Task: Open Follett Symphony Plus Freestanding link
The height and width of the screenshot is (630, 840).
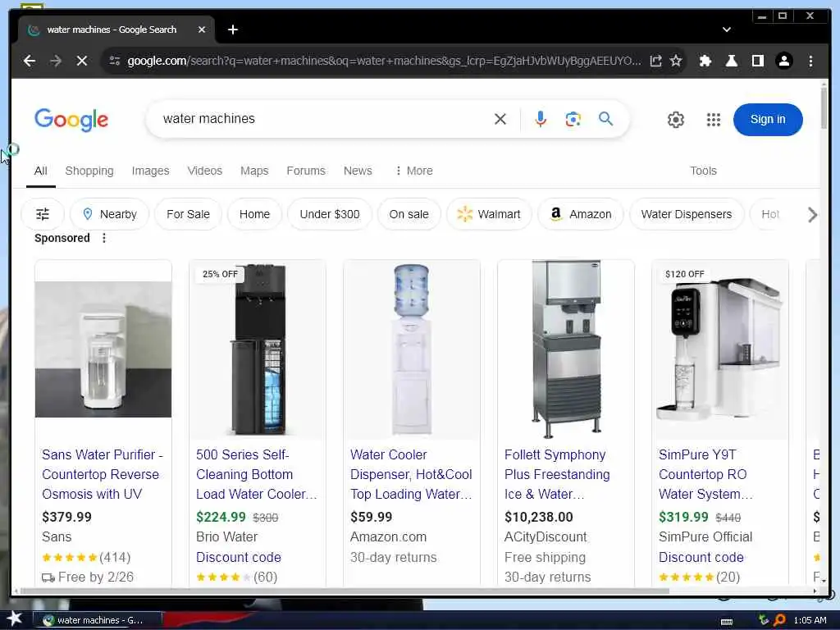Action: click(x=557, y=475)
